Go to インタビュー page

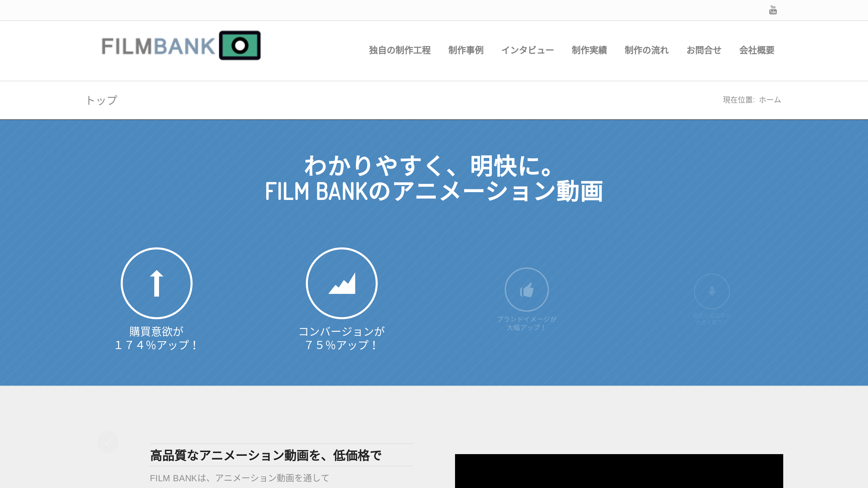click(x=528, y=50)
